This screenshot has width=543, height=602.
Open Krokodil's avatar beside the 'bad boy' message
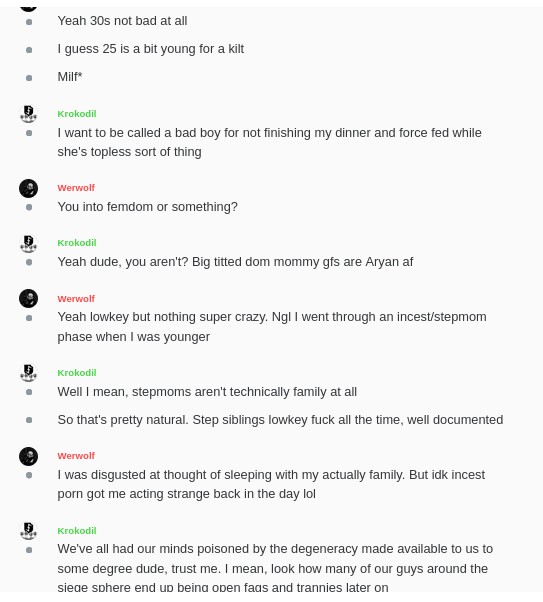tap(28, 114)
